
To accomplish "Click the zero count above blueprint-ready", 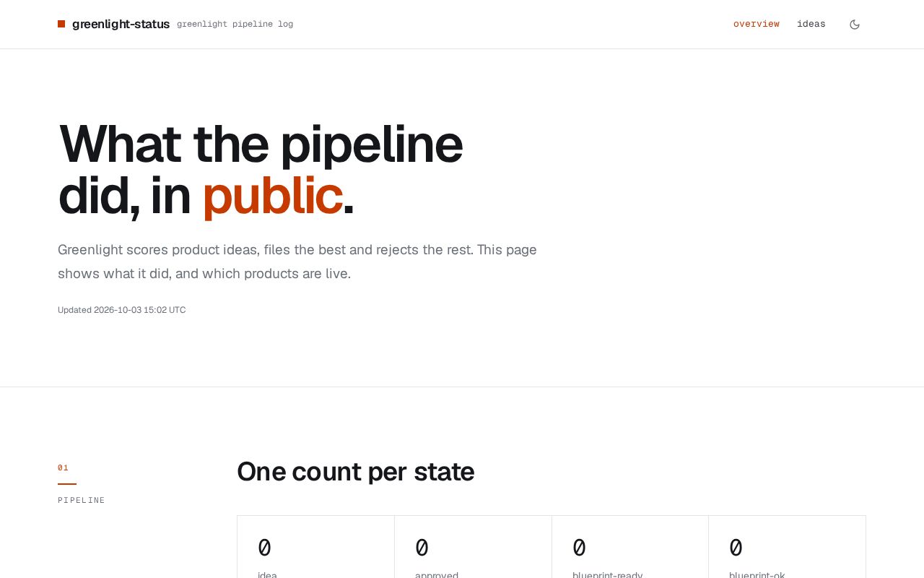I will click(580, 548).
